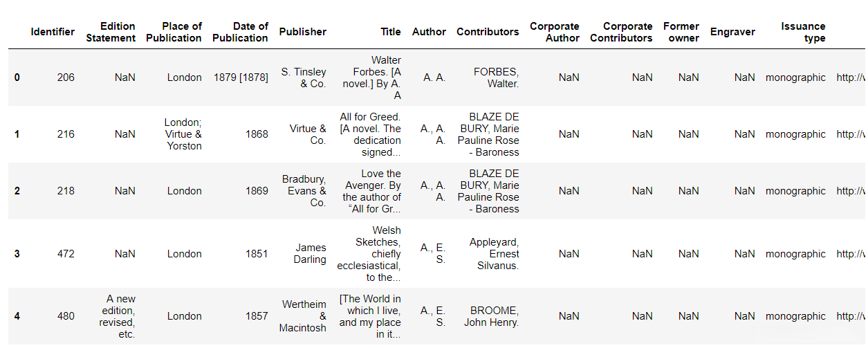
Task: Click the Author column header
Action: click(x=429, y=32)
